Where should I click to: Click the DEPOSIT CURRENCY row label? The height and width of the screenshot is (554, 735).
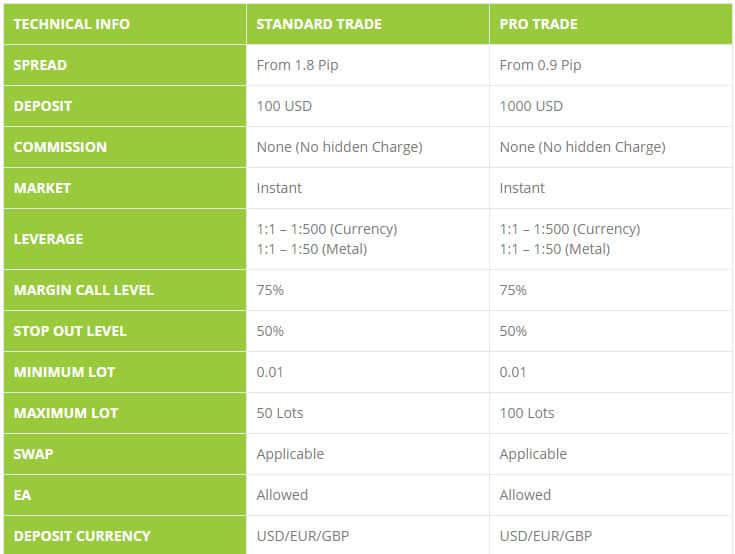[x=82, y=536]
